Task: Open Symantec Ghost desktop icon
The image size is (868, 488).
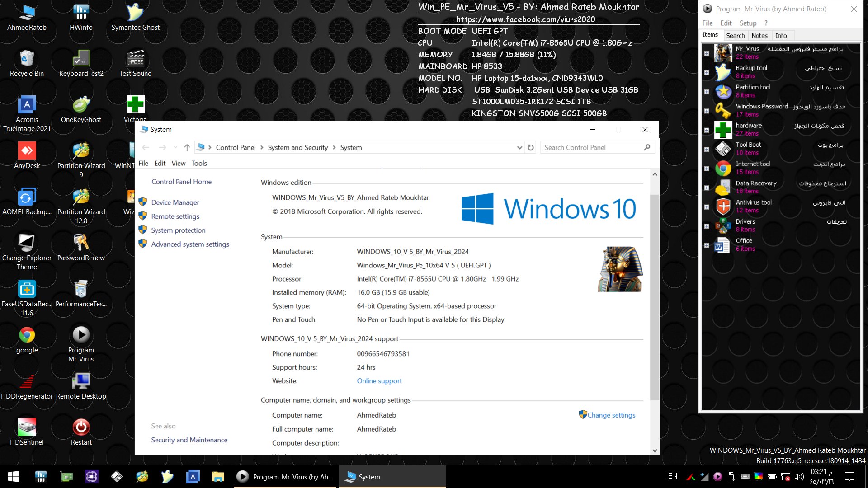Action: tap(135, 18)
